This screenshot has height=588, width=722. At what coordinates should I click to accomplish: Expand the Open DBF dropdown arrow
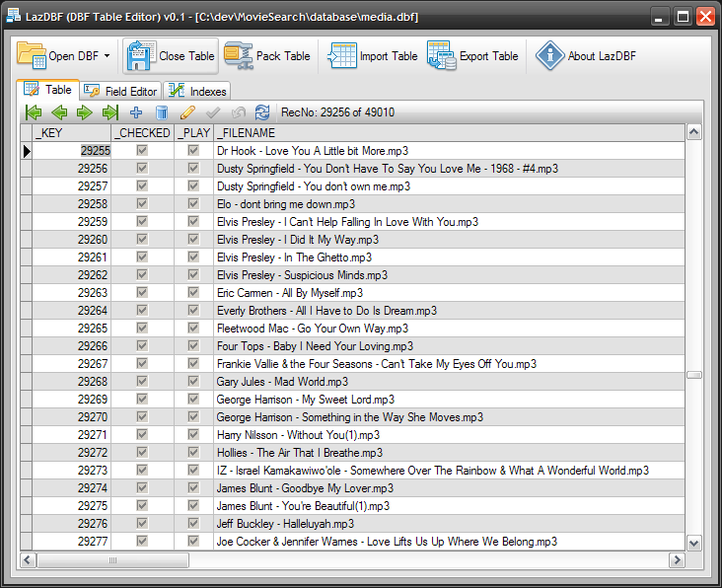107,55
